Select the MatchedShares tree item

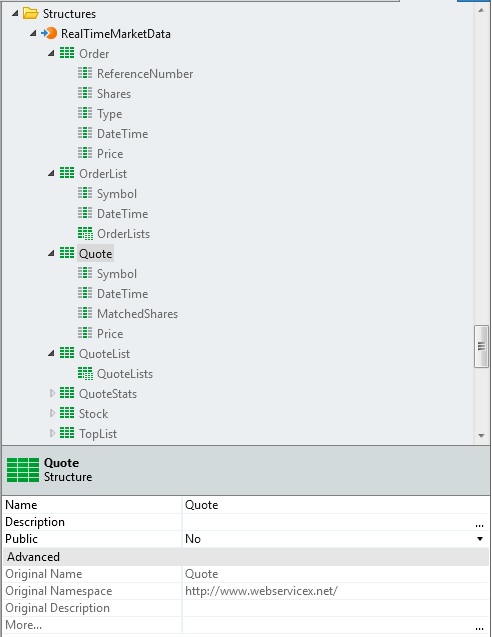137,314
